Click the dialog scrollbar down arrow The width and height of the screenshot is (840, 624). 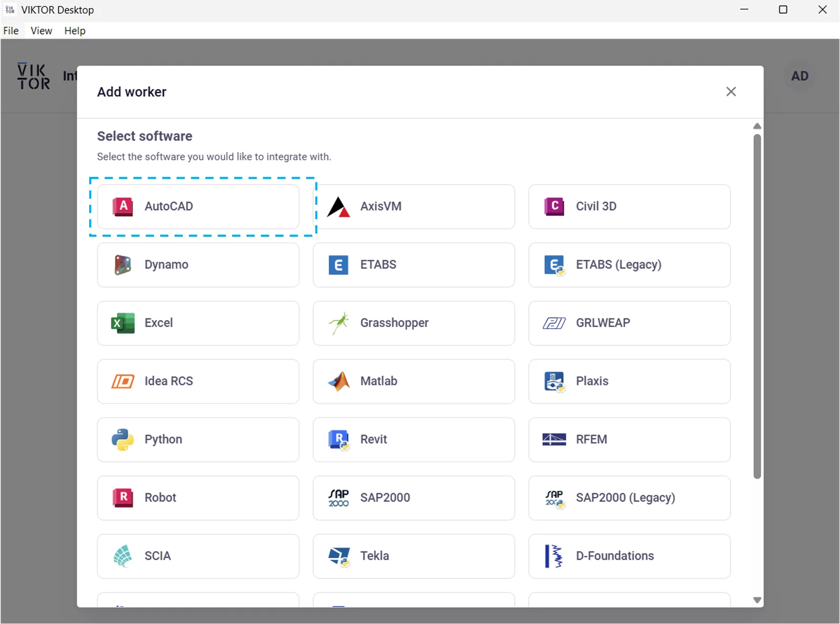coord(757,600)
